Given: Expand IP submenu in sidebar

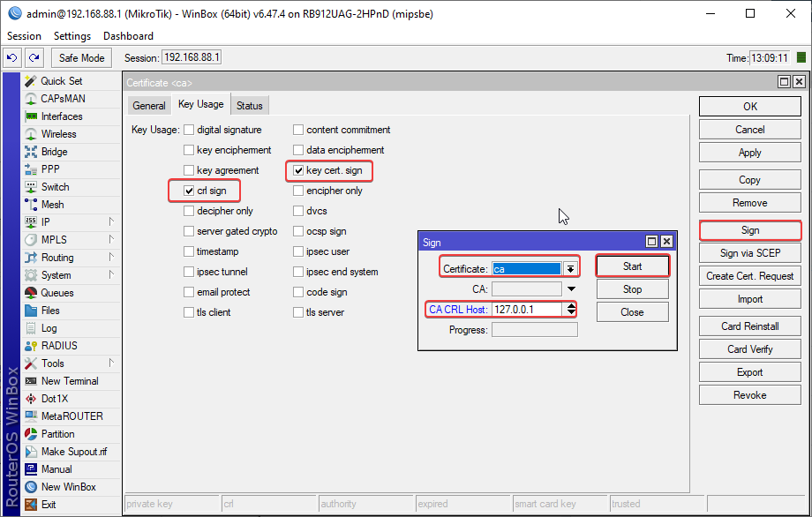Looking at the screenshot, I should point(111,221).
